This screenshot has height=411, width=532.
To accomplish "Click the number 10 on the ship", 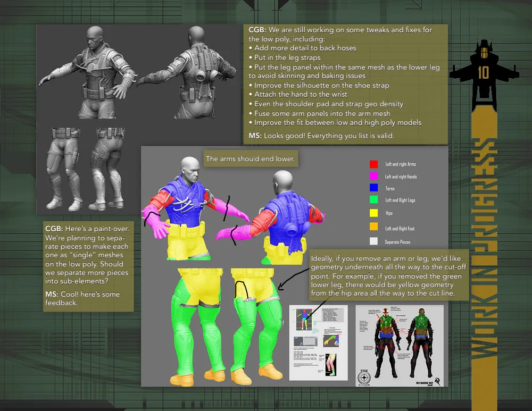I will pos(484,72).
